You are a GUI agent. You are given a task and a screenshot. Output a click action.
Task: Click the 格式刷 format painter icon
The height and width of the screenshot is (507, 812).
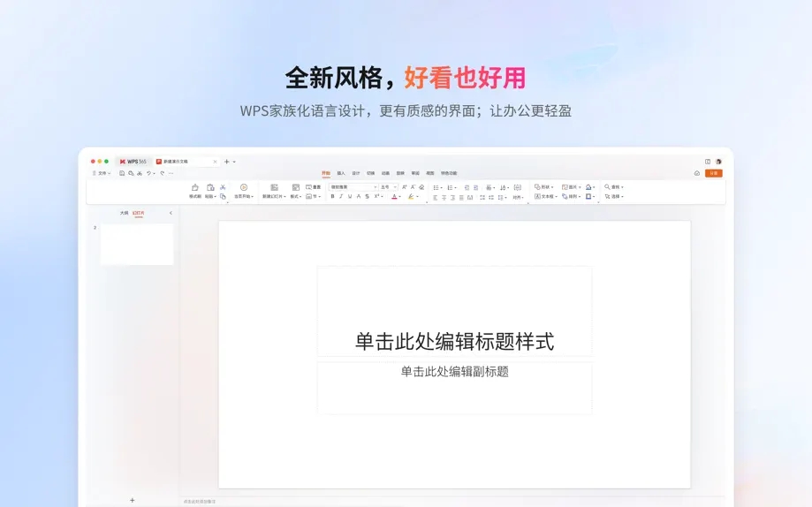point(195,187)
